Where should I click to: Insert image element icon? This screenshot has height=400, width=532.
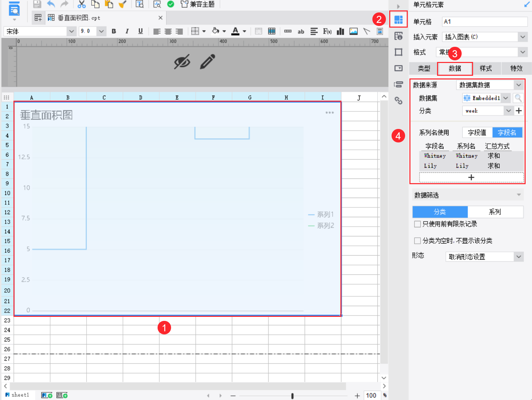pos(354,31)
